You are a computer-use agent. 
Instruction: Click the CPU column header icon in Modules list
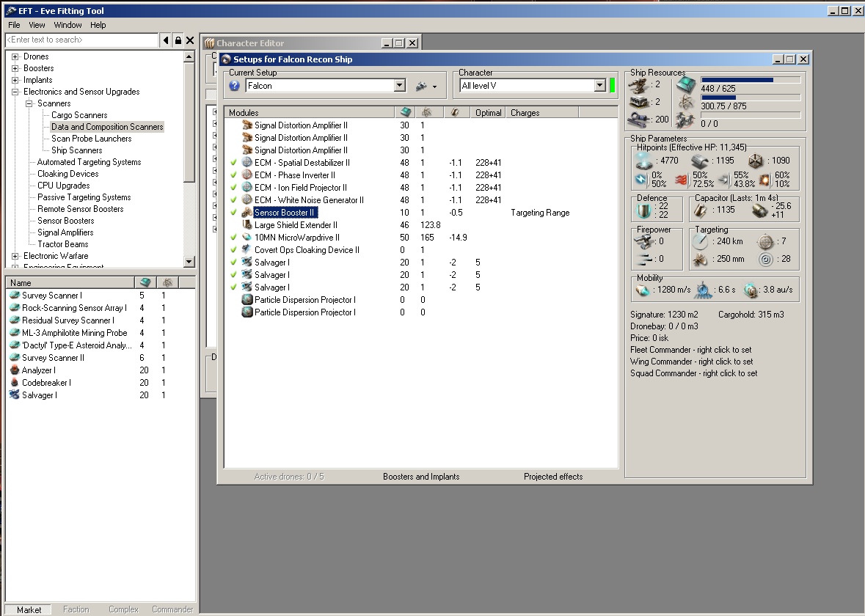coord(406,112)
